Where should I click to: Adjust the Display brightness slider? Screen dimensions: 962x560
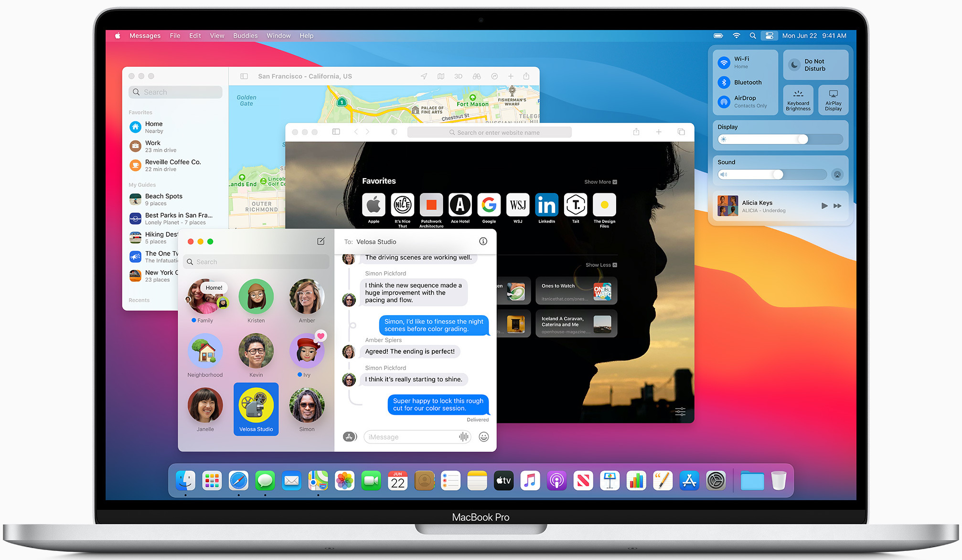pyautogui.click(x=802, y=139)
